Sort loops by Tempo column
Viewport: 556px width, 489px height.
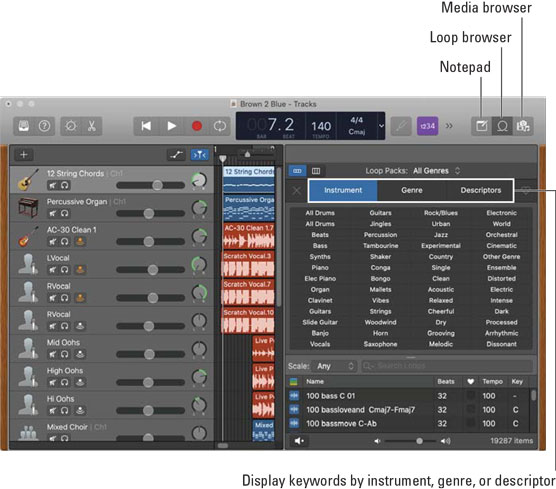click(x=492, y=382)
